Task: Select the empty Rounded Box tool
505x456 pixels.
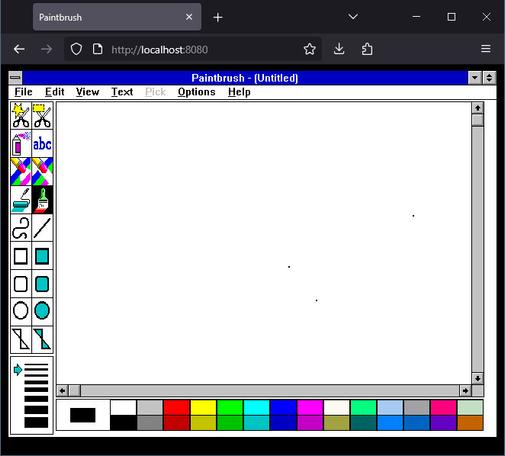Action: point(21,284)
